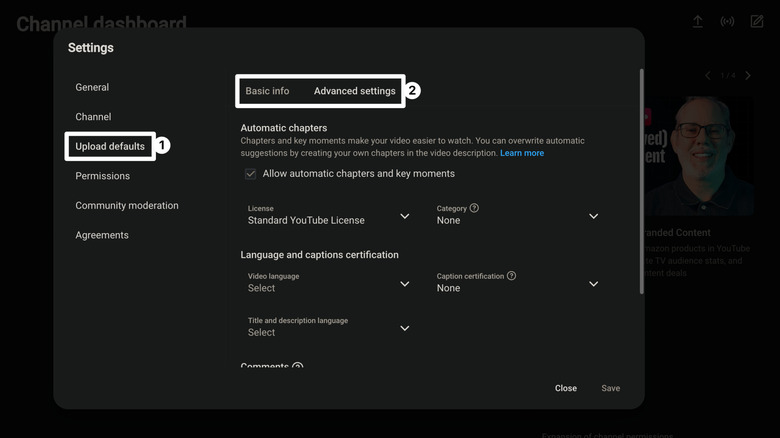Screen dimensions: 780x438
Task: Click the Go live broadcast icon
Action: (727, 21)
